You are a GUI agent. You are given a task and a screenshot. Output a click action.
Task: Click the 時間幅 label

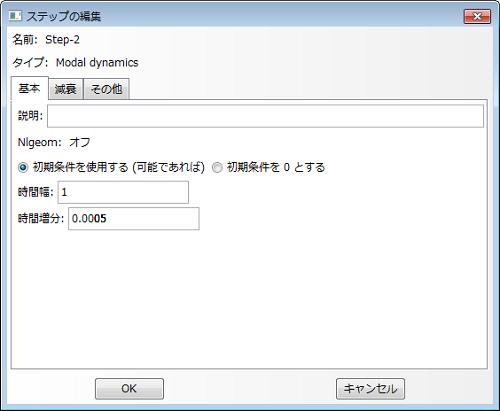coord(36,192)
